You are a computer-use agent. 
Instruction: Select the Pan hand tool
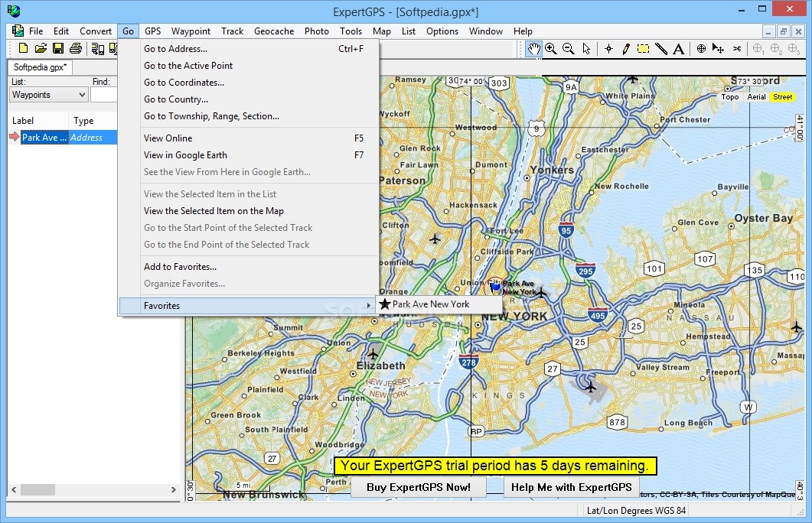[x=534, y=49]
